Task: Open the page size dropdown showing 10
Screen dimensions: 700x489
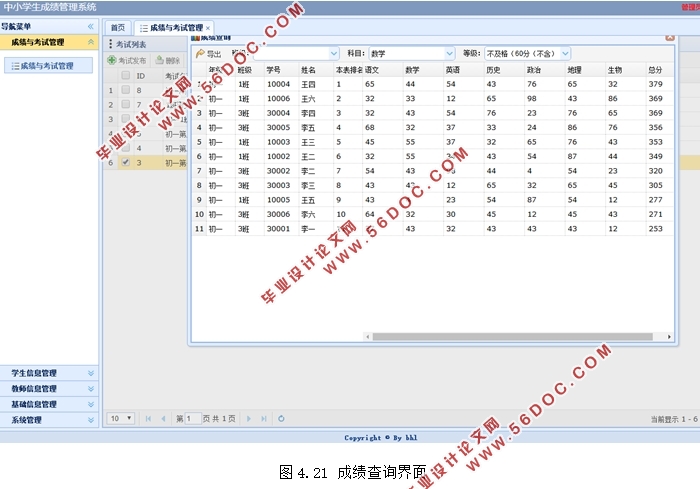Action: pos(121,418)
